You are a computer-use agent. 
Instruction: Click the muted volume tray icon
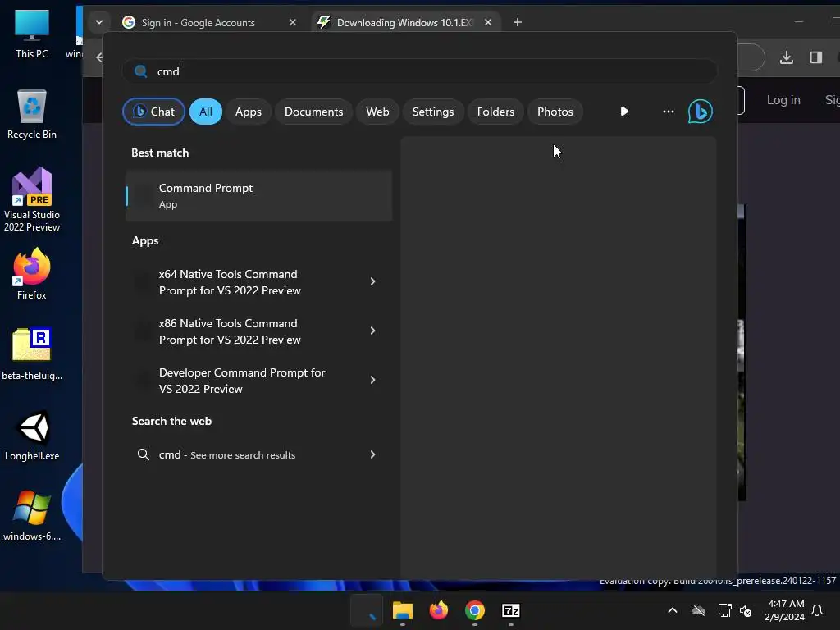pos(745,610)
